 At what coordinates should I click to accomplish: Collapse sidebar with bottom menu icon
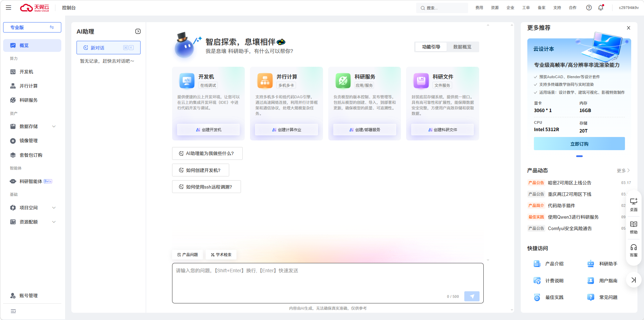tap(13, 311)
